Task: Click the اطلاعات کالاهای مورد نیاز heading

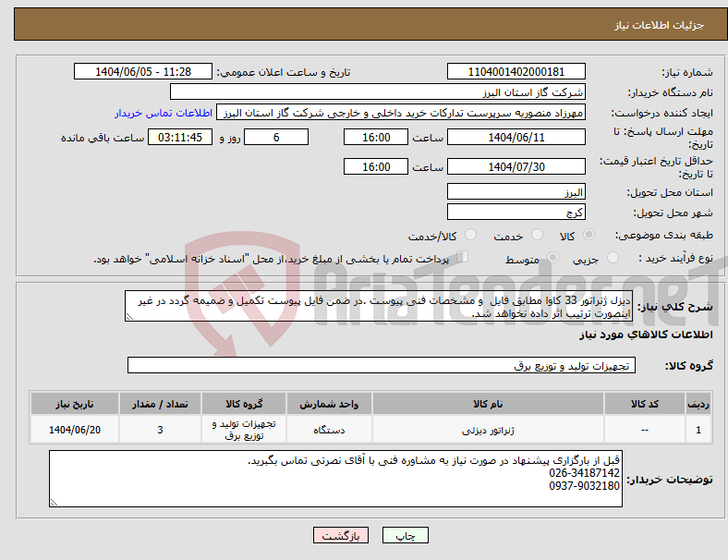Action: pos(646,335)
